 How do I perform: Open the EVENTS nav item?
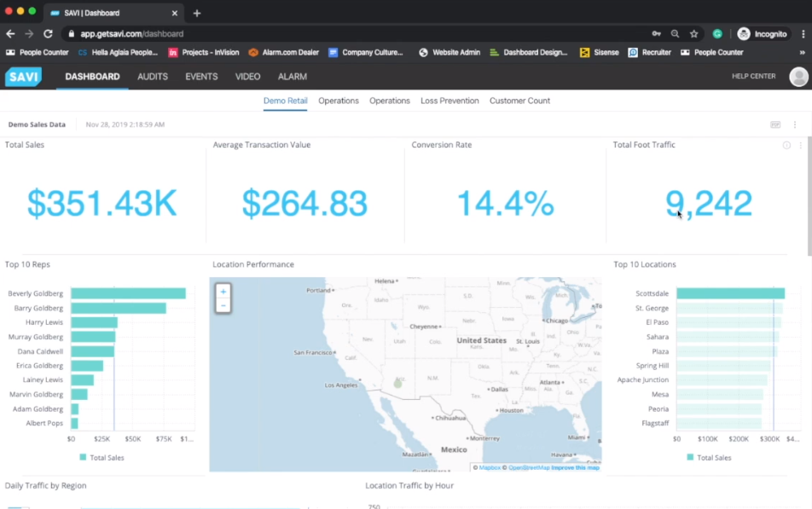click(x=201, y=77)
